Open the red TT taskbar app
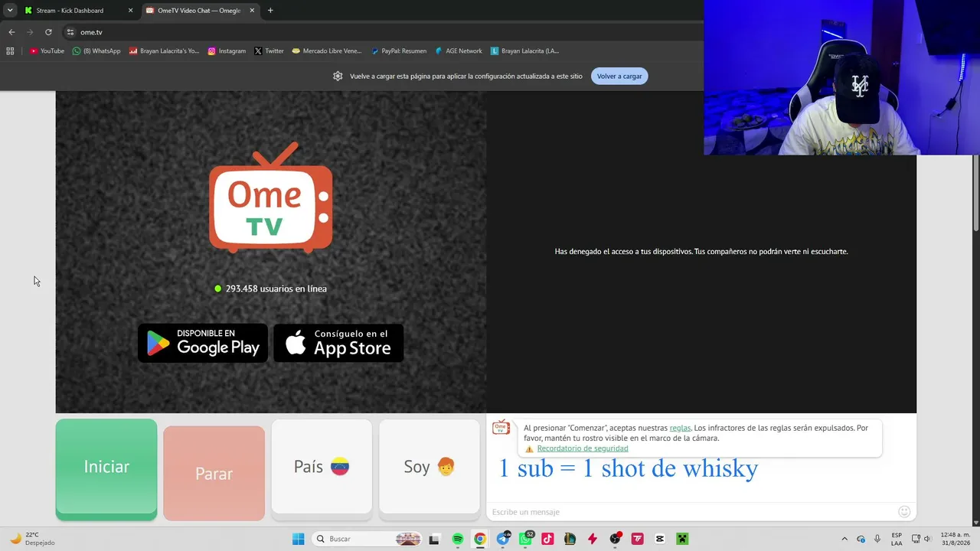 tap(637, 539)
